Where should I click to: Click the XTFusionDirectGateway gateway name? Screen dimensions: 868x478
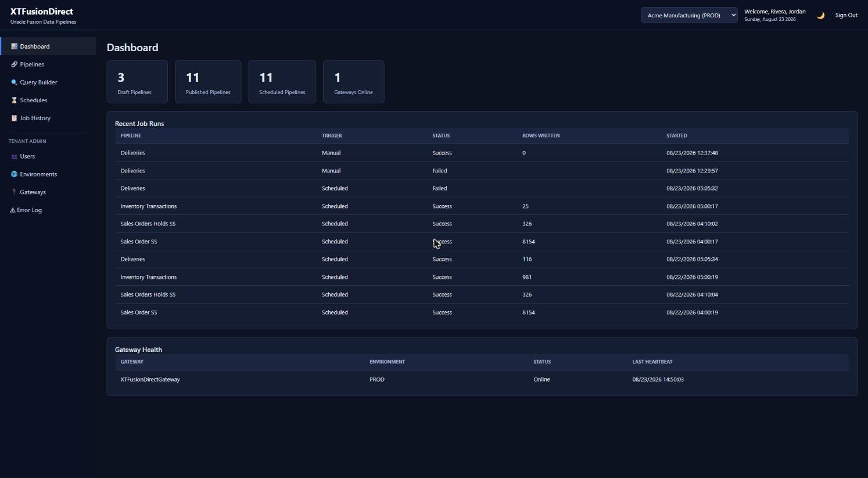150,380
